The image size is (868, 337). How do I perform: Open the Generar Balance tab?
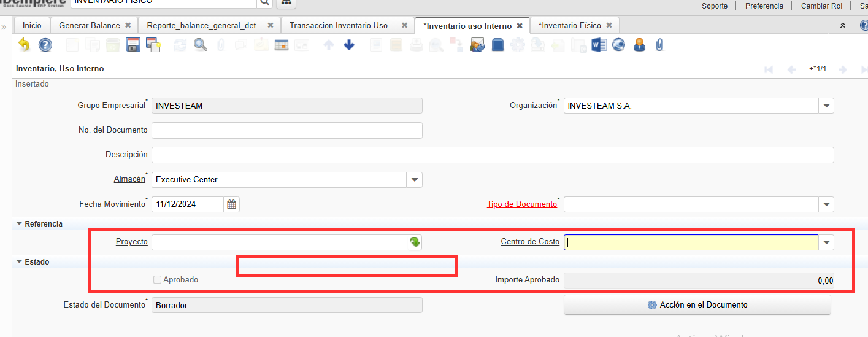click(90, 25)
